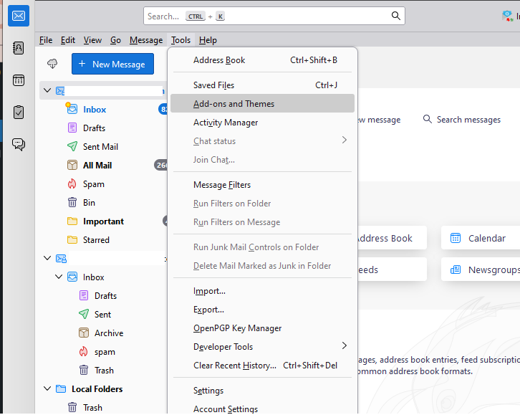This screenshot has width=520, height=420.
Task: Collapse the second mail account
Action: pyautogui.click(x=47, y=258)
